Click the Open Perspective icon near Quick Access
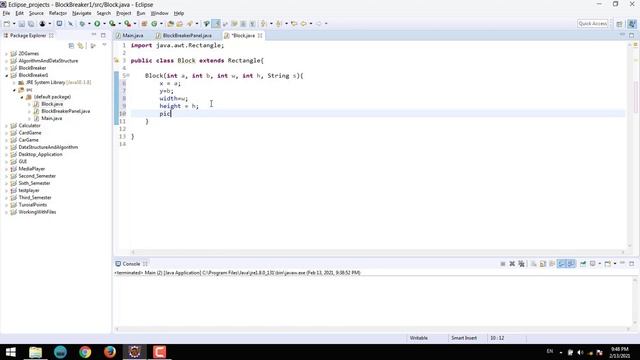640x360 pixels. 619,24
